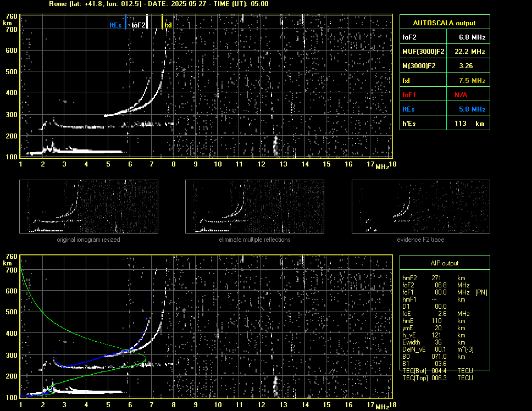Screen dimensions: 532x411
Task: Click the h'Es 113 km value
Action: (469, 124)
